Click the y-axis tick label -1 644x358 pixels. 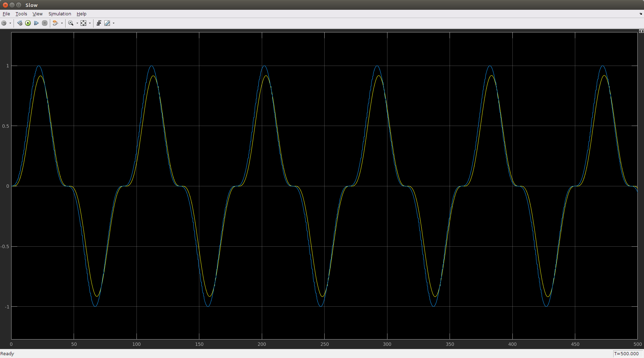(x=7, y=307)
